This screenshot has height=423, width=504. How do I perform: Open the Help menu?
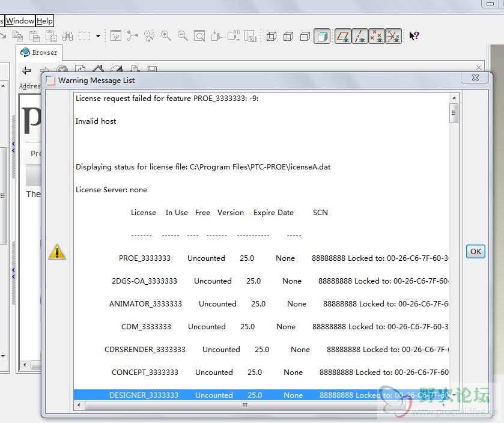point(44,21)
